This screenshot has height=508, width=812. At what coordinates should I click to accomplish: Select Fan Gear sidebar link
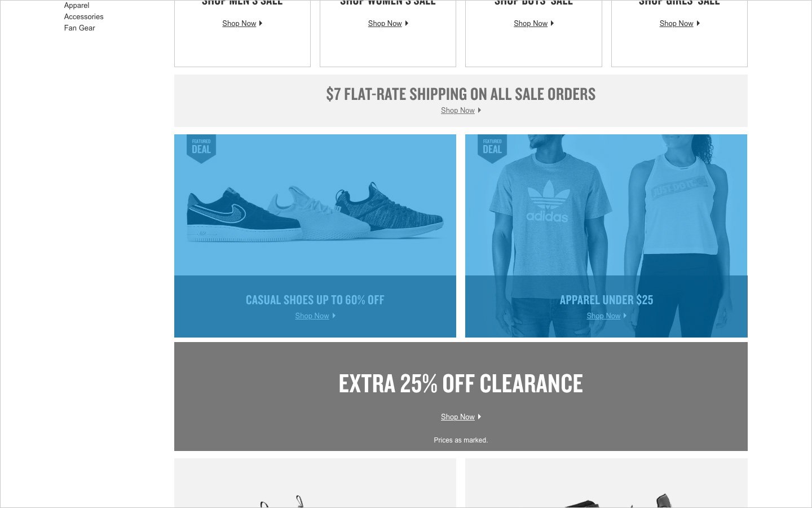point(80,28)
